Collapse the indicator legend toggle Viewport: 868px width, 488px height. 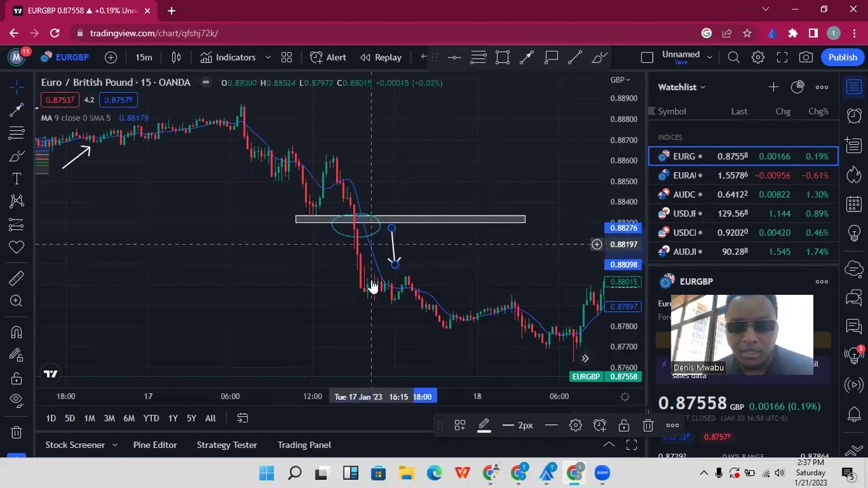(205, 83)
